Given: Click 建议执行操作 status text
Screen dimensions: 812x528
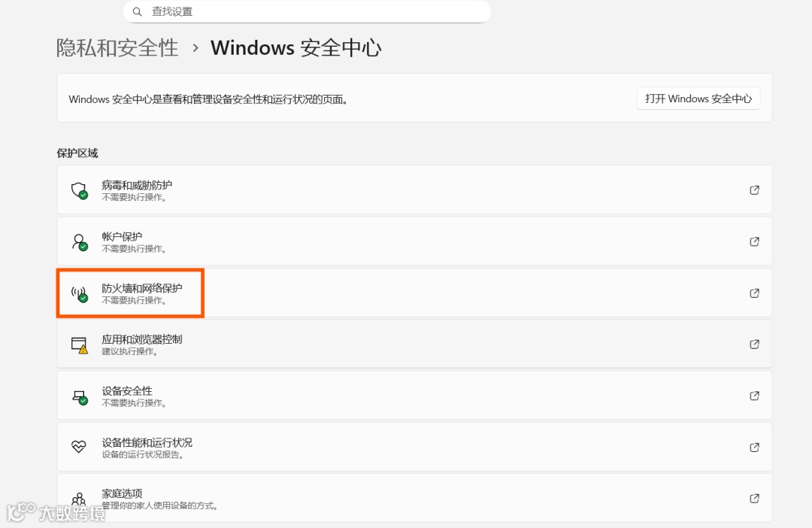Looking at the screenshot, I should pos(129,352).
